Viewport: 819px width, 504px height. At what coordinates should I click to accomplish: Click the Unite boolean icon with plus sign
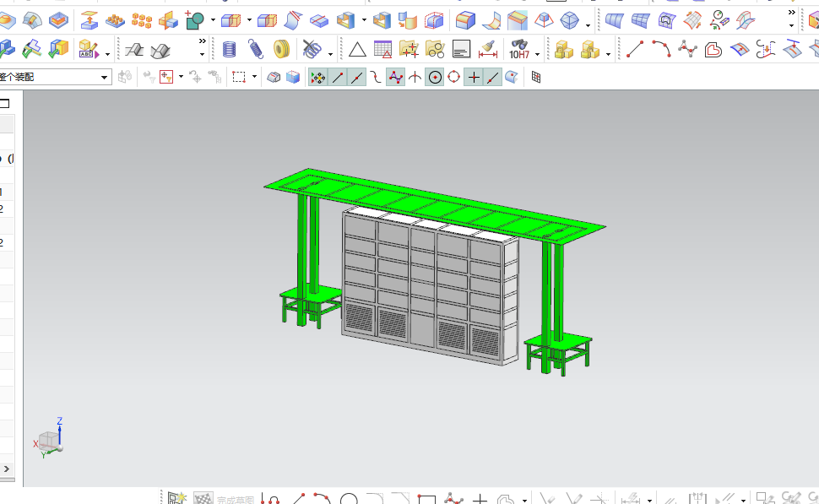pyautogui.click(x=195, y=20)
